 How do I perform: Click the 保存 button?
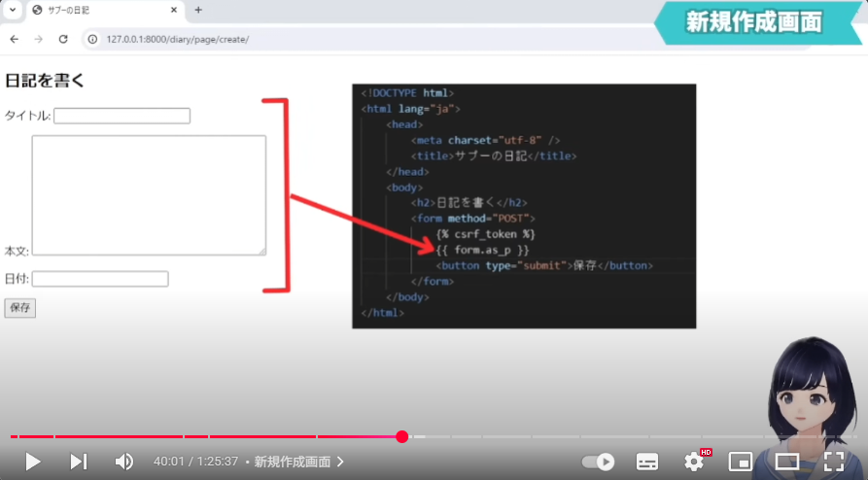click(20, 308)
